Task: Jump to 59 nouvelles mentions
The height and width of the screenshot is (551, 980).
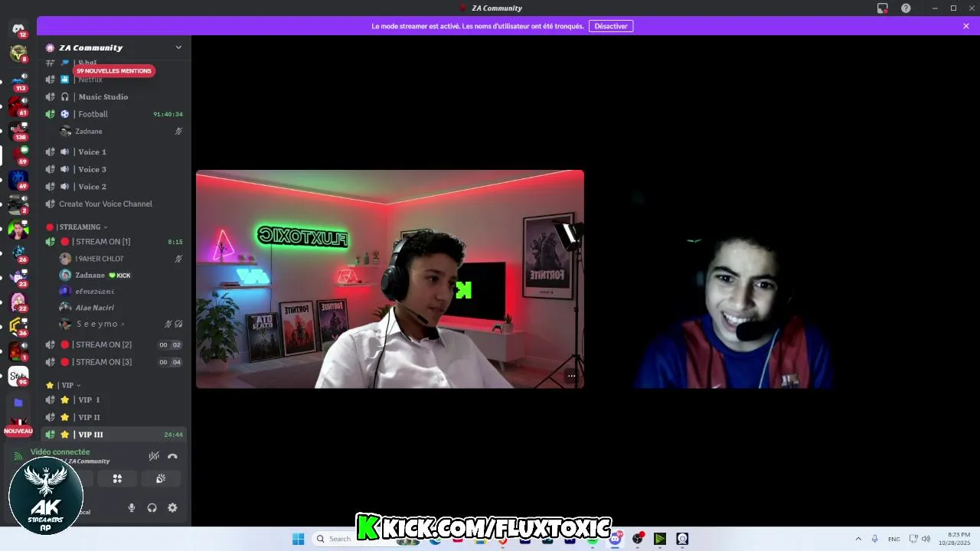Action: 113,71
